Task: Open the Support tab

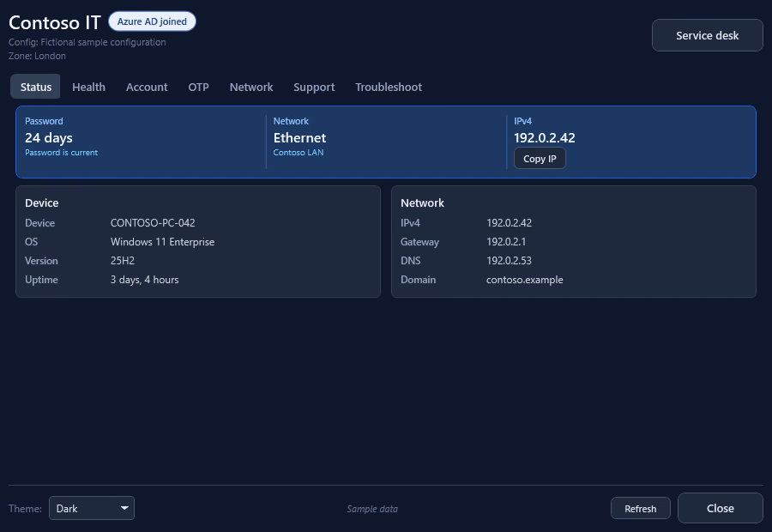Action: pyautogui.click(x=314, y=87)
